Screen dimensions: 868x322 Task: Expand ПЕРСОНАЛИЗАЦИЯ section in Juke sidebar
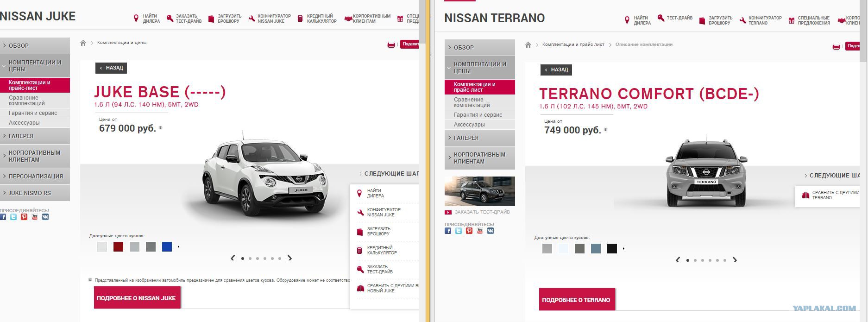(x=35, y=176)
